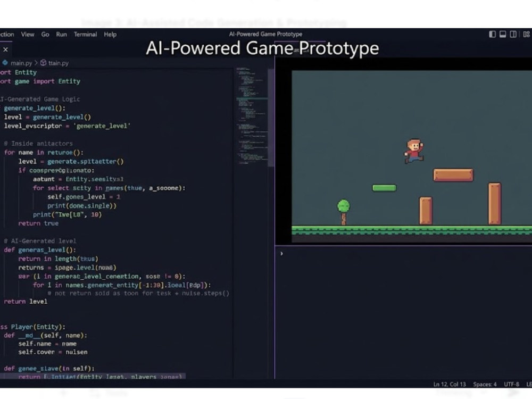Open the Help menu
This screenshot has width=532, height=399.
[110, 34]
